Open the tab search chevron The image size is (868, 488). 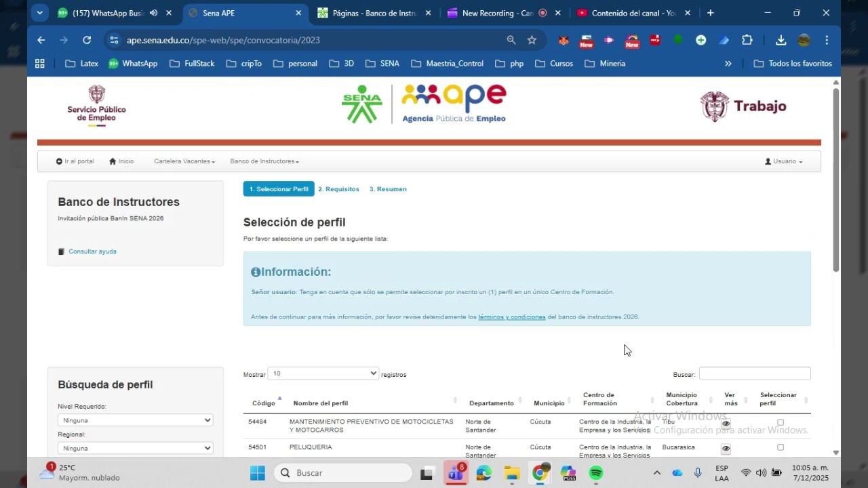pos(40,13)
